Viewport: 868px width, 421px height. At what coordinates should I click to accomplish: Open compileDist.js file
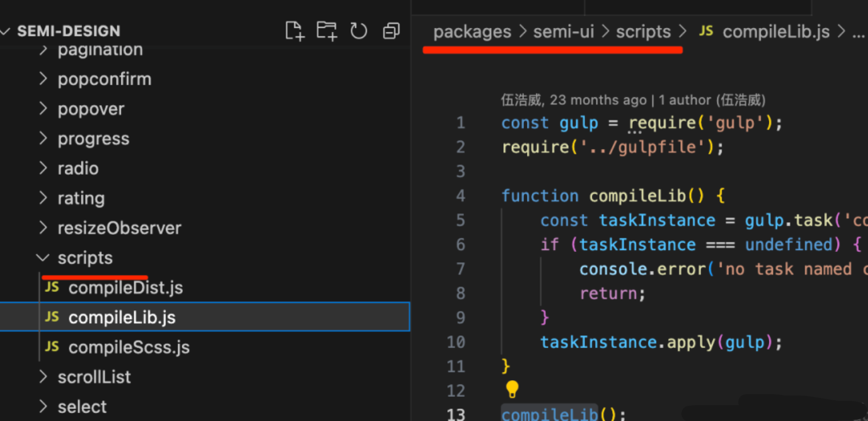[x=125, y=288]
